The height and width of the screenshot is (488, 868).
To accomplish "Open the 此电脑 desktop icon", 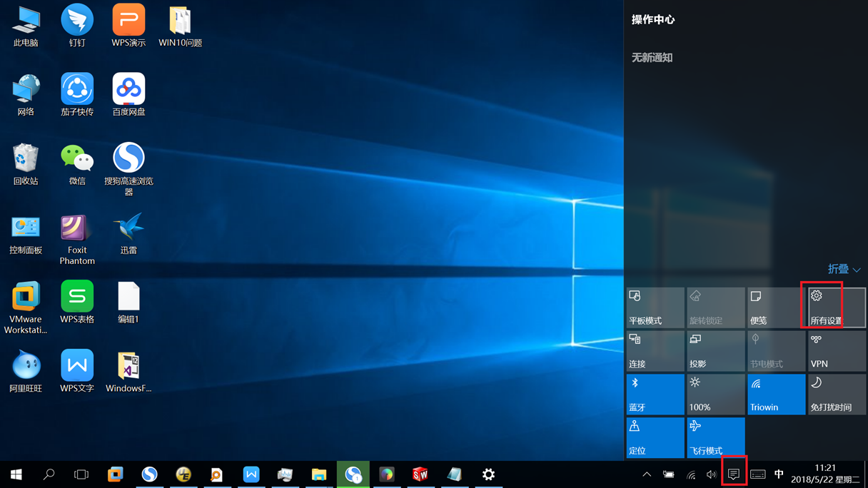I will coord(26,26).
